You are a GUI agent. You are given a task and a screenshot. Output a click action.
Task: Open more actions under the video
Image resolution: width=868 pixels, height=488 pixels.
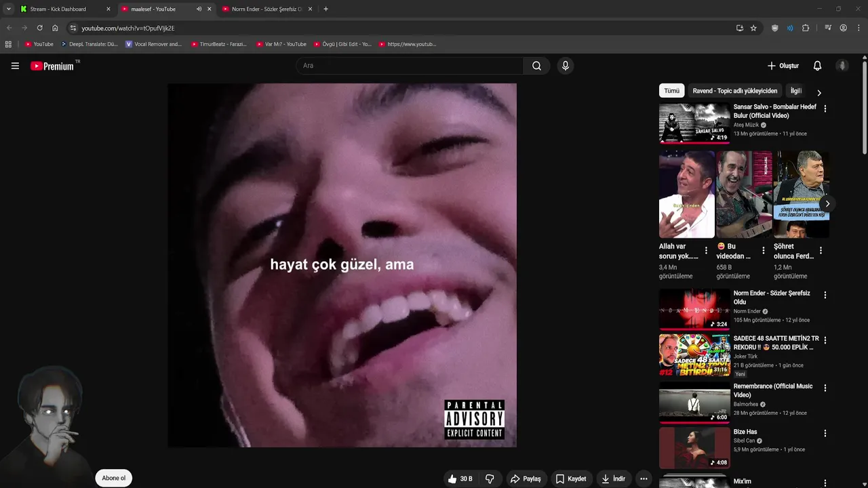coord(644,479)
